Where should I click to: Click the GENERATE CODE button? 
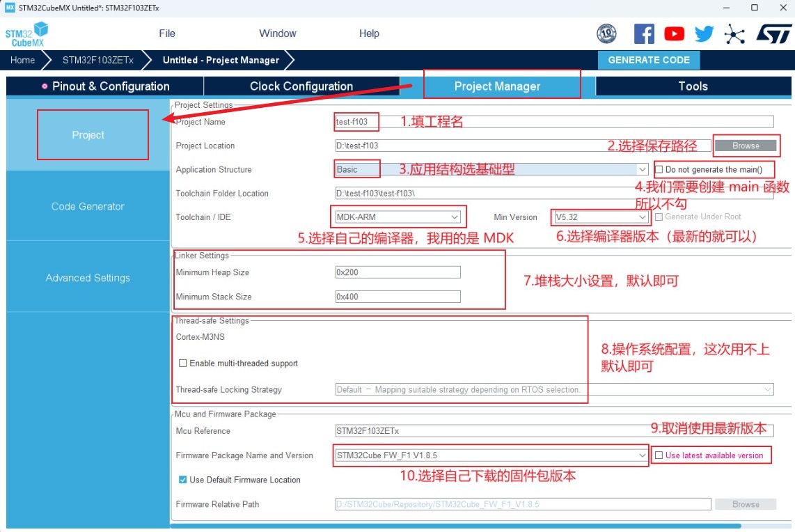point(649,60)
